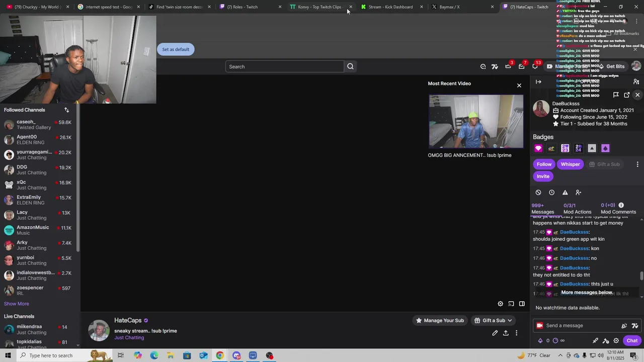This screenshot has height=362, width=644.
Task: Open chat community users icon
Action: tap(636, 81)
